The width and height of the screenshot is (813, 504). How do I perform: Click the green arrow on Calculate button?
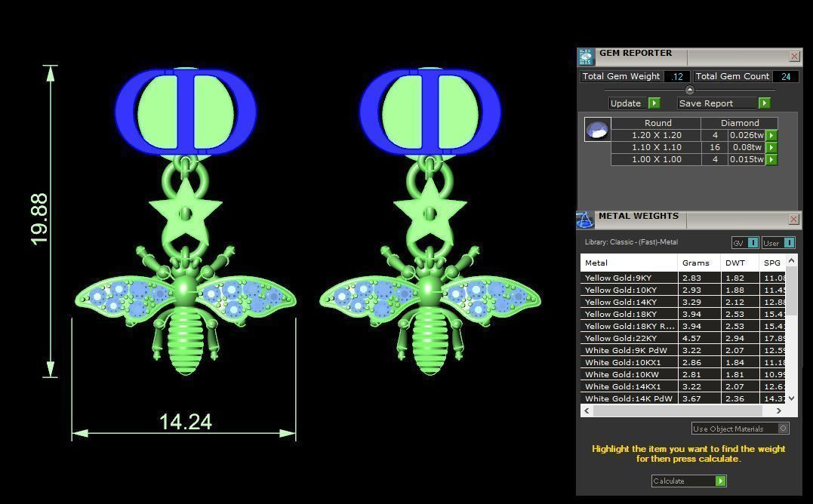[x=720, y=481]
